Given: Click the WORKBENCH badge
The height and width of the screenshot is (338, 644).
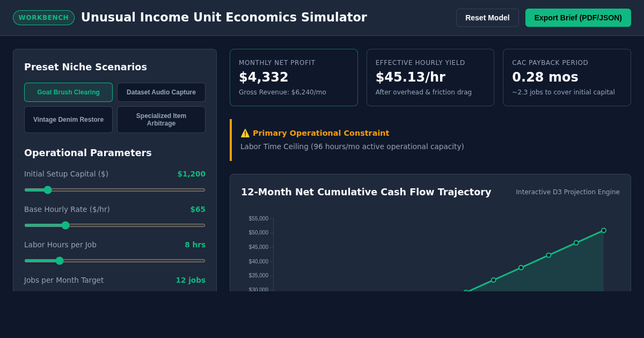Looking at the screenshot, I should coord(43,18).
